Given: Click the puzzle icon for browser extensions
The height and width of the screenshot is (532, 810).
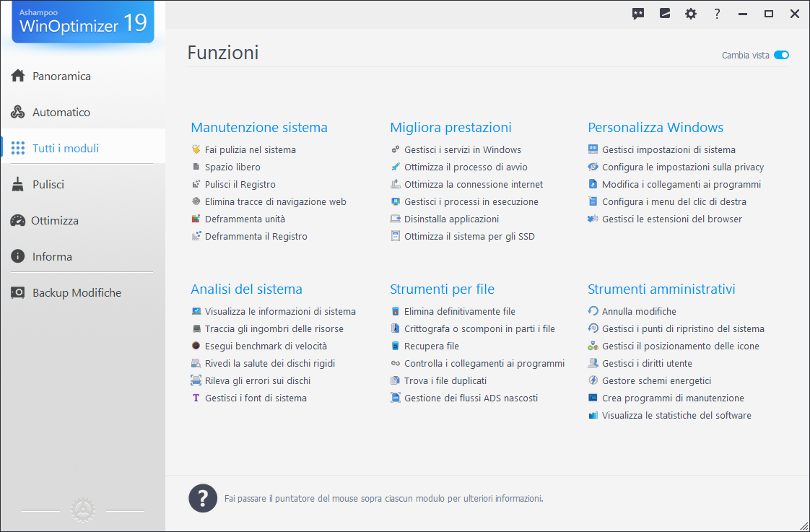Looking at the screenshot, I should coord(593,219).
